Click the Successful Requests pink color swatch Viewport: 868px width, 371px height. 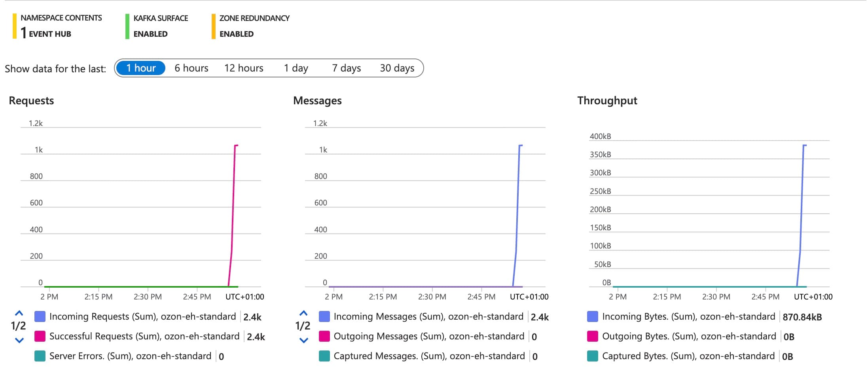(x=40, y=336)
